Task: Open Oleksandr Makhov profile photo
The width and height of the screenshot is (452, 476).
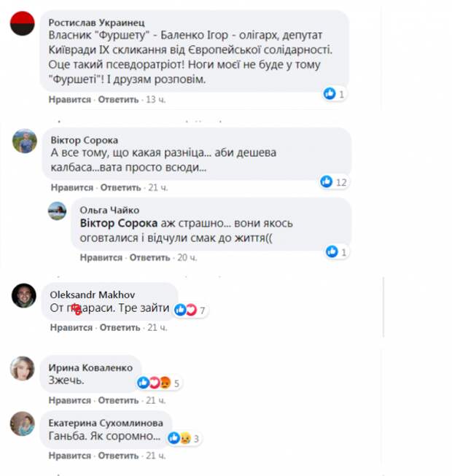Action: [x=24, y=295]
